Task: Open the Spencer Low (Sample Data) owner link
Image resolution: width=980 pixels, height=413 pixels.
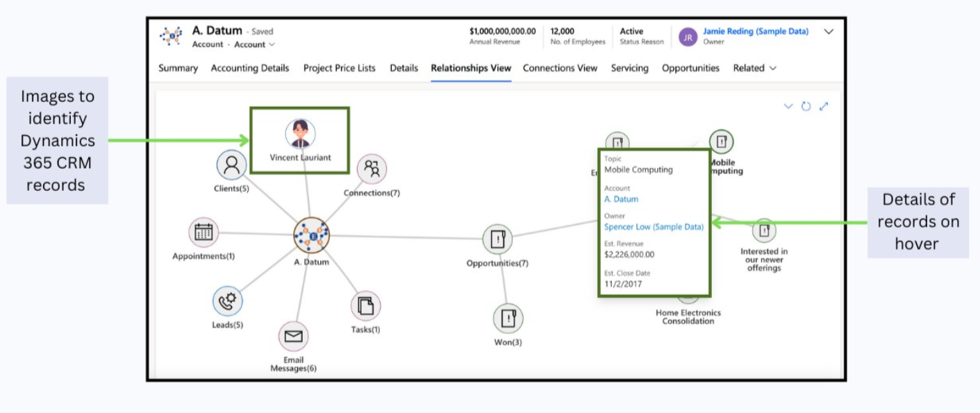Action: click(x=654, y=227)
